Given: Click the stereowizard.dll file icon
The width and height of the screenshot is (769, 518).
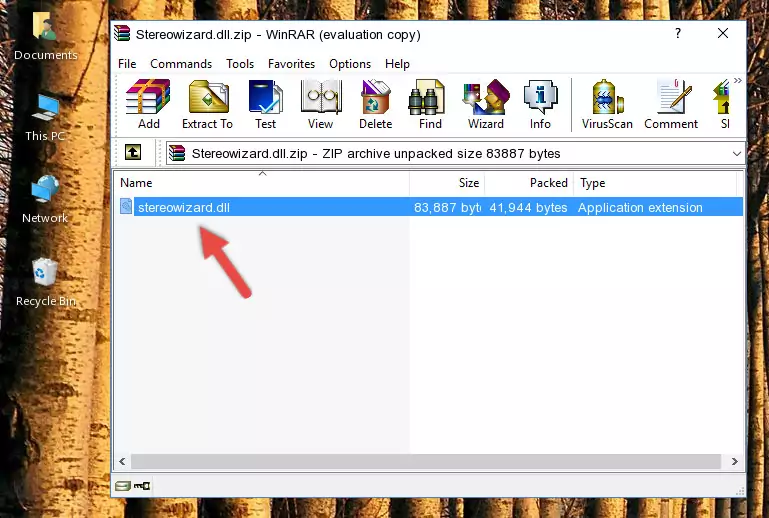Looking at the screenshot, I should [x=126, y=207].
